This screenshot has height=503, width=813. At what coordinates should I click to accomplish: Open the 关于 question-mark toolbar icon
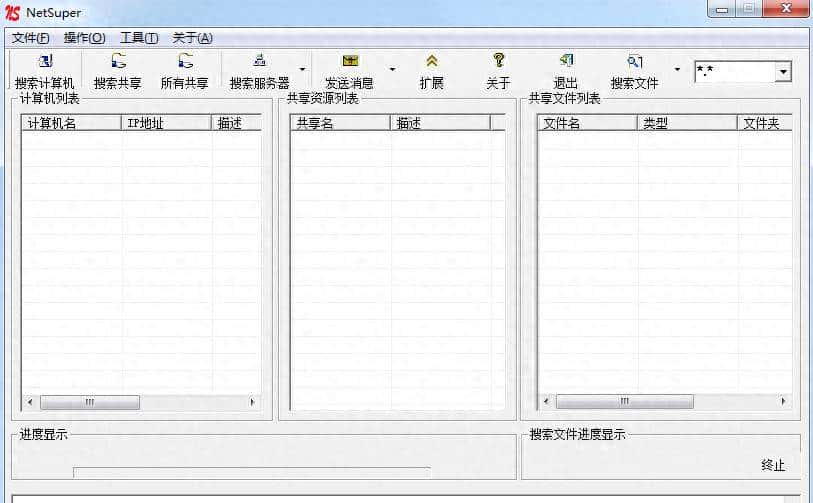pos(498,60)
